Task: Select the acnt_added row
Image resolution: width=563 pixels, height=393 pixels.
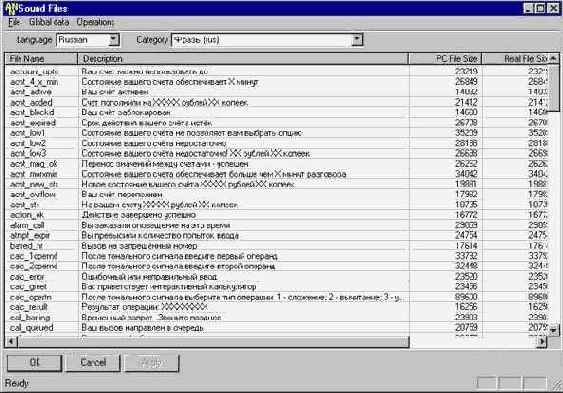Action: coord(276,103)
